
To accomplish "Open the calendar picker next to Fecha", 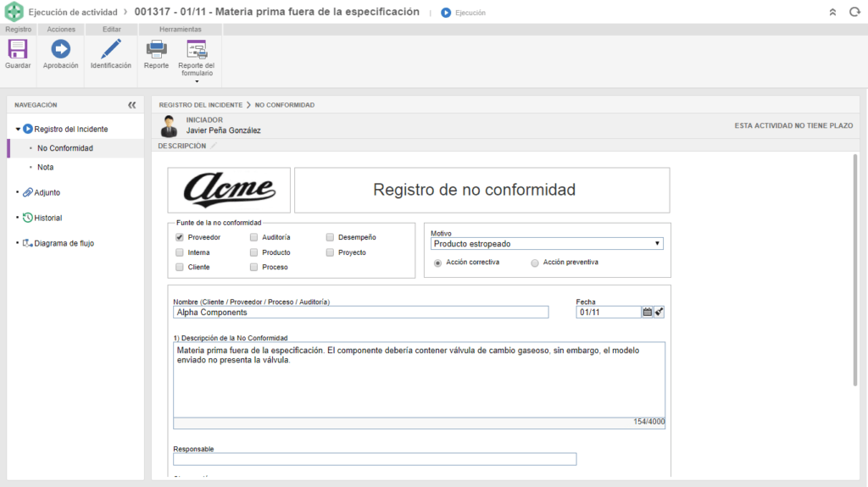I will (648, 312).
